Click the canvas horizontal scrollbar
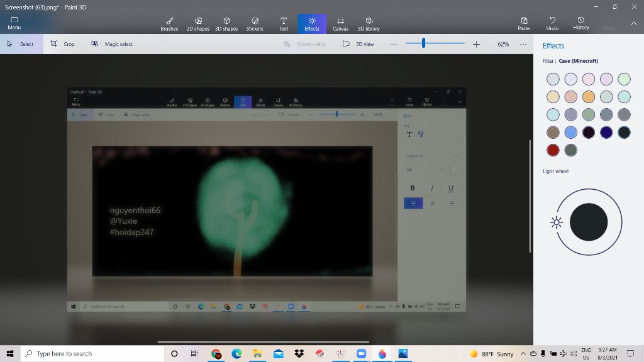 click(x=264, y=342)
